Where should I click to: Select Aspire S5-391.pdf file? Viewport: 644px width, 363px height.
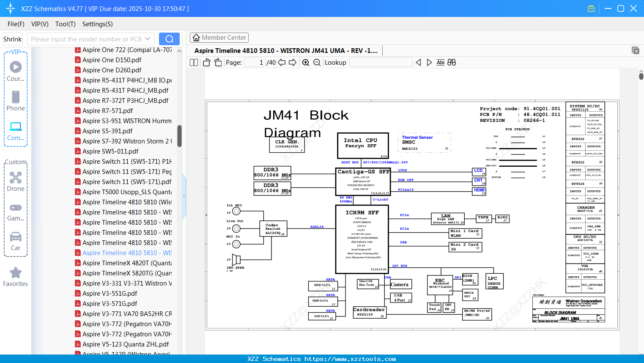(x=107, y=131)
